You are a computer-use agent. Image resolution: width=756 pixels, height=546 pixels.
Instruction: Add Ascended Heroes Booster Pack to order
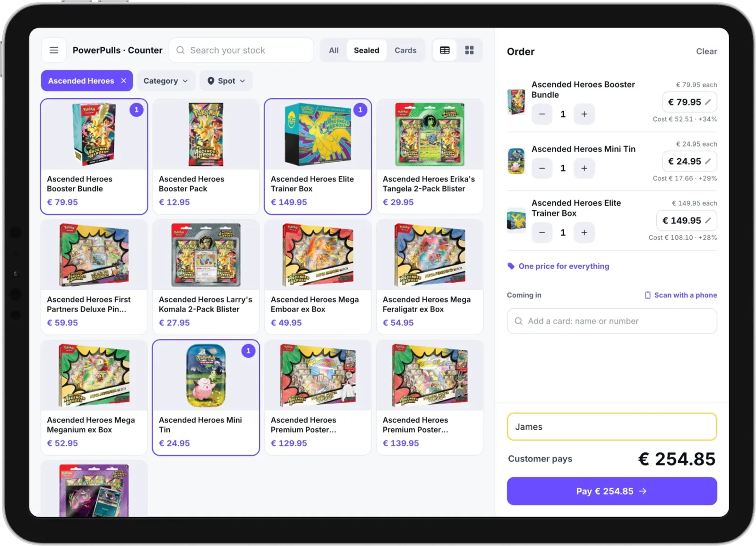coord(206,156)
